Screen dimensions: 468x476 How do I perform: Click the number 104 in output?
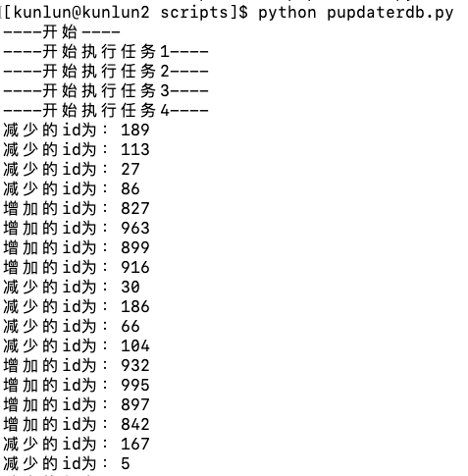(x=135, y=345)
